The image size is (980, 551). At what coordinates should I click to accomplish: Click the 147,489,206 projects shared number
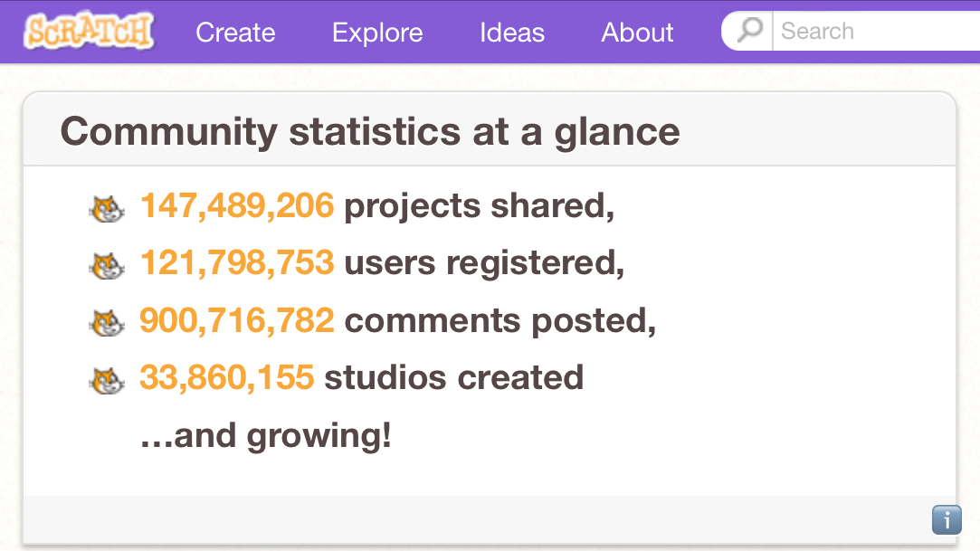click(237, 206)
